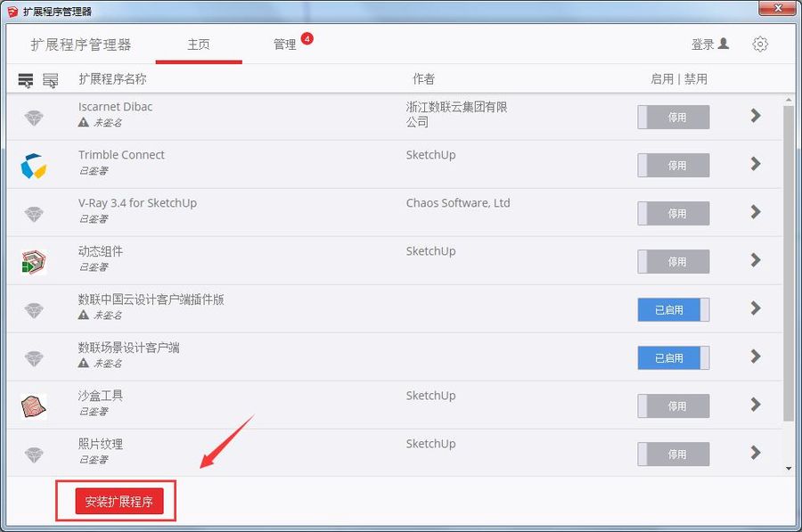Click the warning triangle under 数联场景设计客户端
802x532 pixels.
pos(84,363)
